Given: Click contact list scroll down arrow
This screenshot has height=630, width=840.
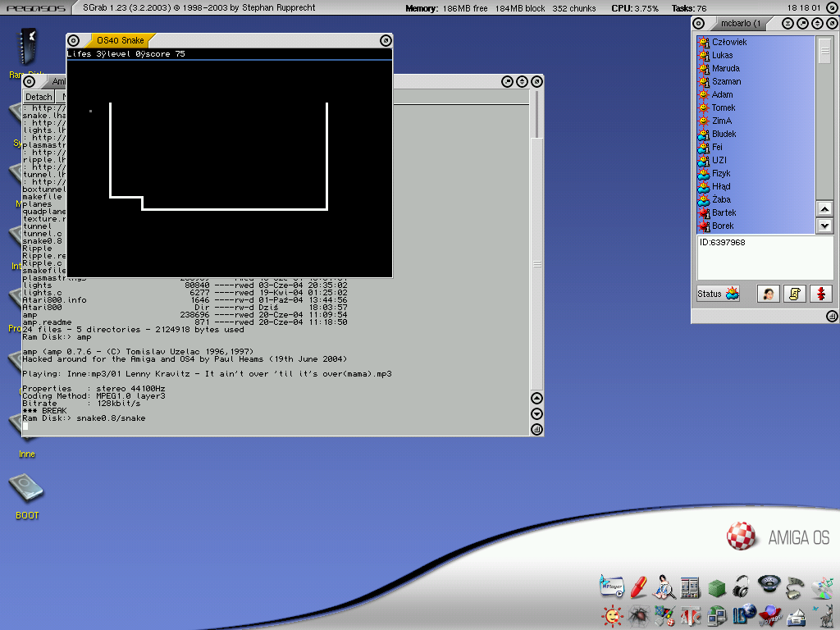Looking at the screenshot, I should coord(824,226).
